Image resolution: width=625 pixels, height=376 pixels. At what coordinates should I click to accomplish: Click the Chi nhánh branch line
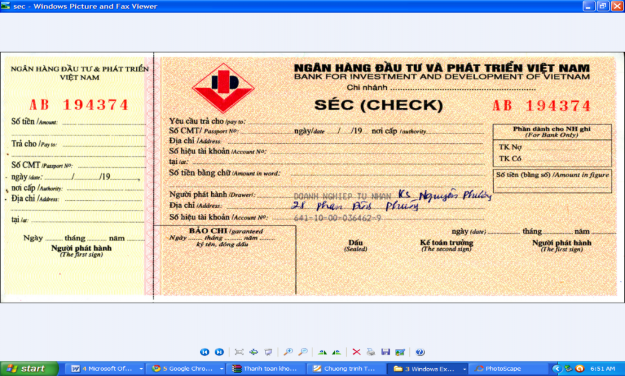pos(441,87)
